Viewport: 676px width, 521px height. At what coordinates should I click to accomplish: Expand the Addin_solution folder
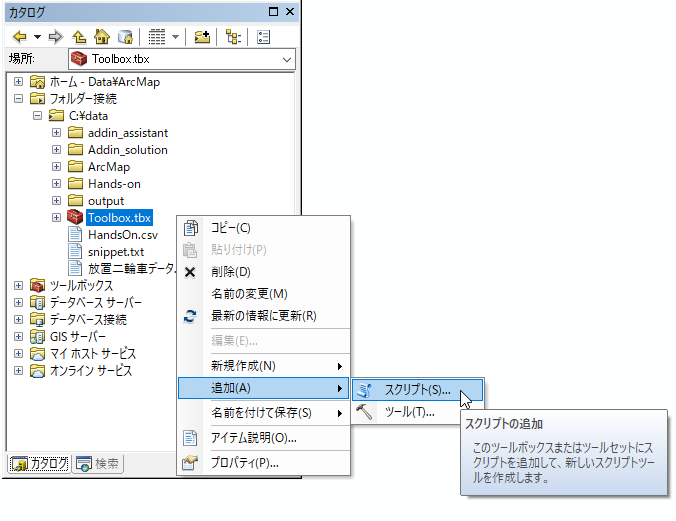coord(56,150)
